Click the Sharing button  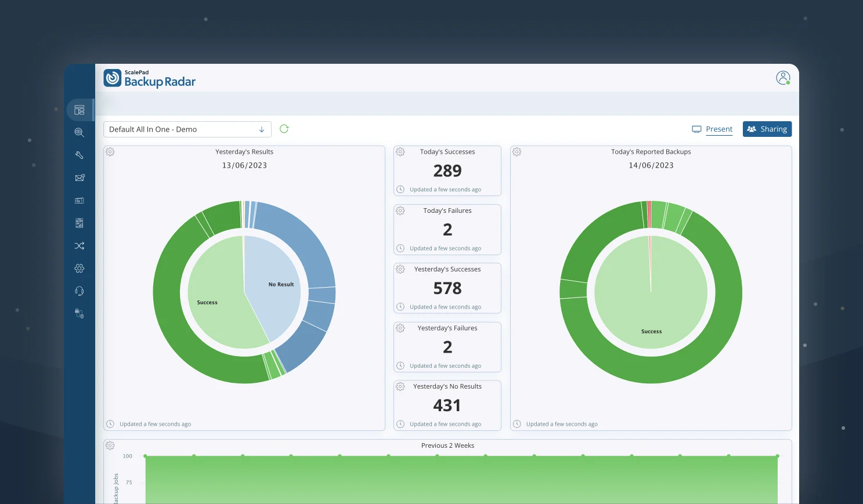click(x=767, y=129)
